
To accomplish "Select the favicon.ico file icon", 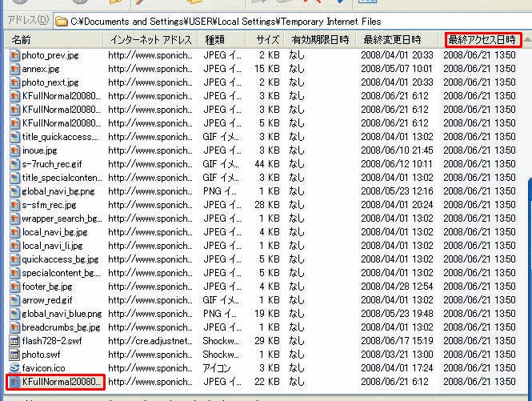I will click(x=14, y=367).
